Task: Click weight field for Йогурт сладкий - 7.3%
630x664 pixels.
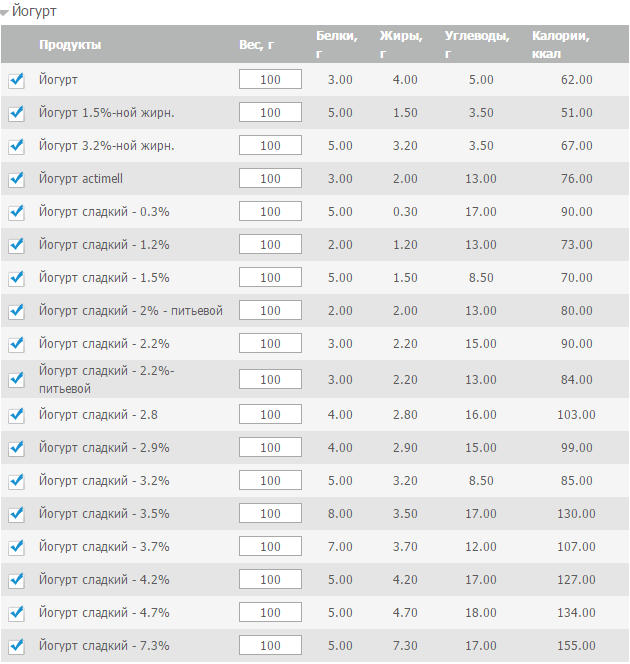Action: point(270,645)
